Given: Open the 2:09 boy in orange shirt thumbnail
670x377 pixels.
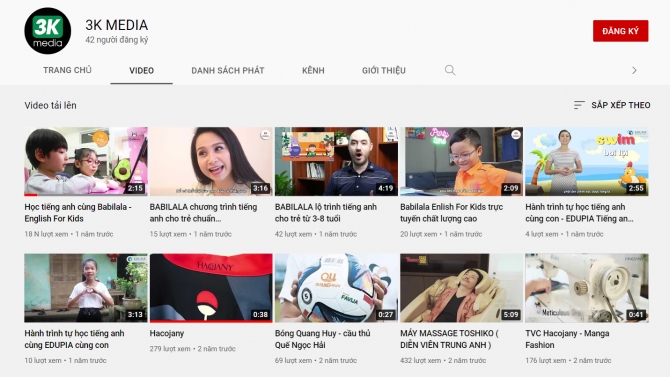Looking at the screenshot, I should 461,162.
